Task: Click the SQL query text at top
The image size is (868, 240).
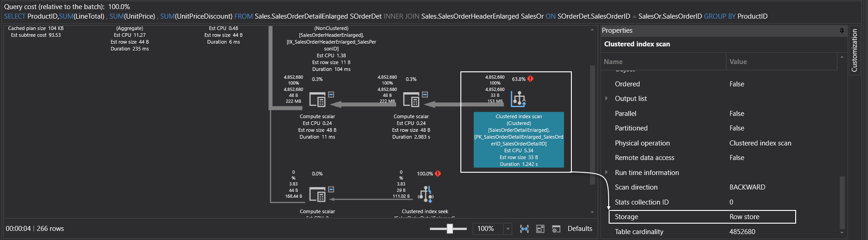Action: click(386, 16)
